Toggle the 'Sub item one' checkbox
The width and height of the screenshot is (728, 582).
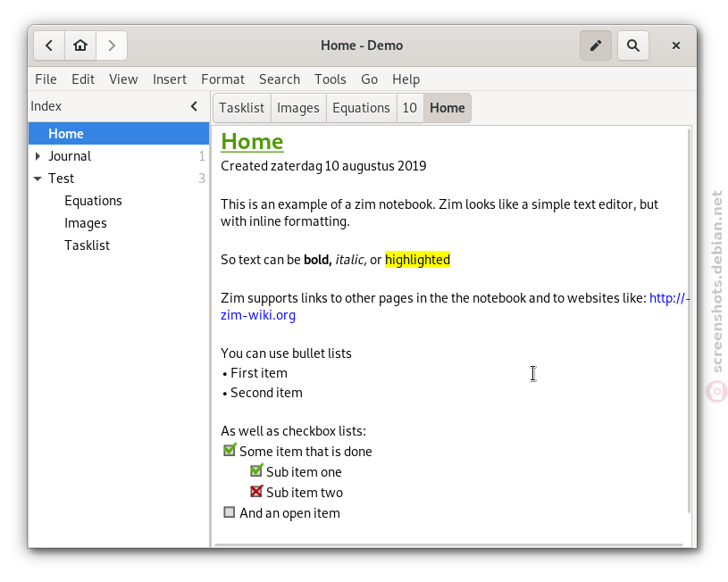point(256,470)
